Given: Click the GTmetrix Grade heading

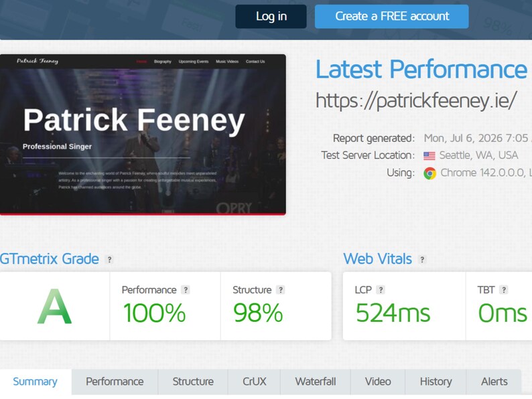Looking at the screenshot, I should (x=50, y=259).
